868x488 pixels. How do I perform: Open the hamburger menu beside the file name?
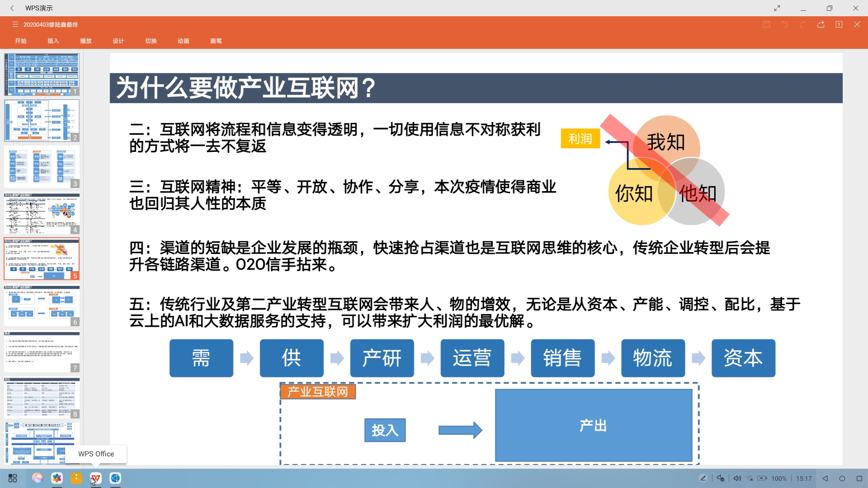15,24
